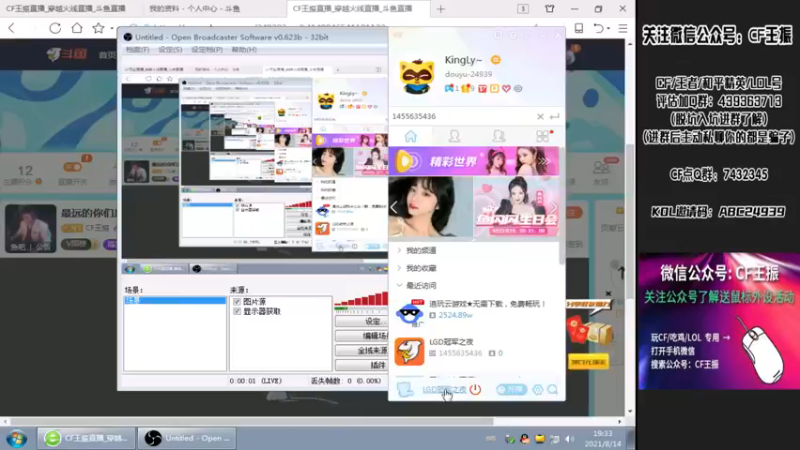Open the Windows Start orb

[17, 438]
